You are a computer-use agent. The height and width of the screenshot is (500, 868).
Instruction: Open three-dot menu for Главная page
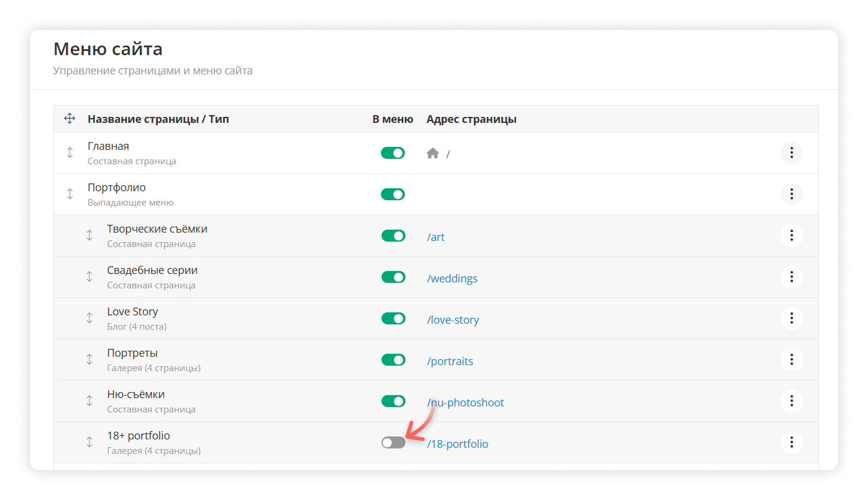(x=791, y=153)
